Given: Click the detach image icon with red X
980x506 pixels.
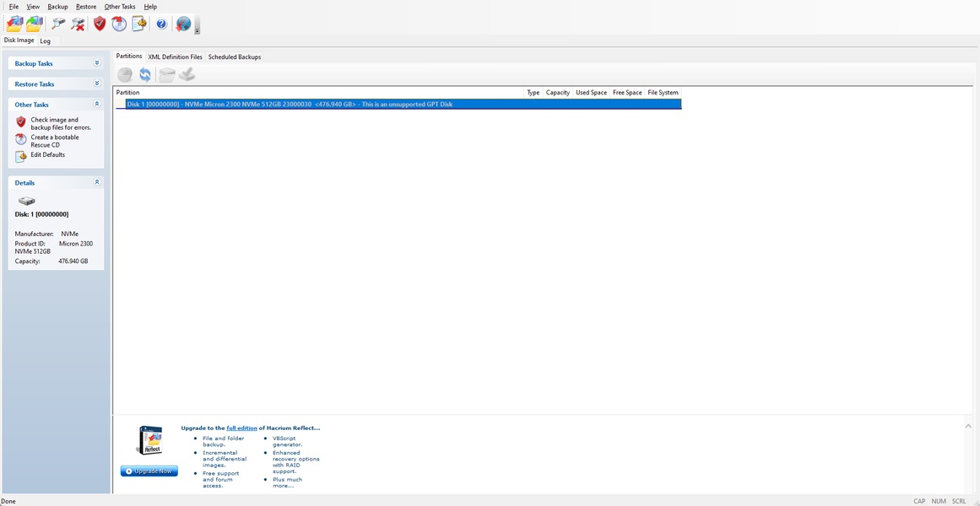Looking at the screenshot, I should (78, 24).
